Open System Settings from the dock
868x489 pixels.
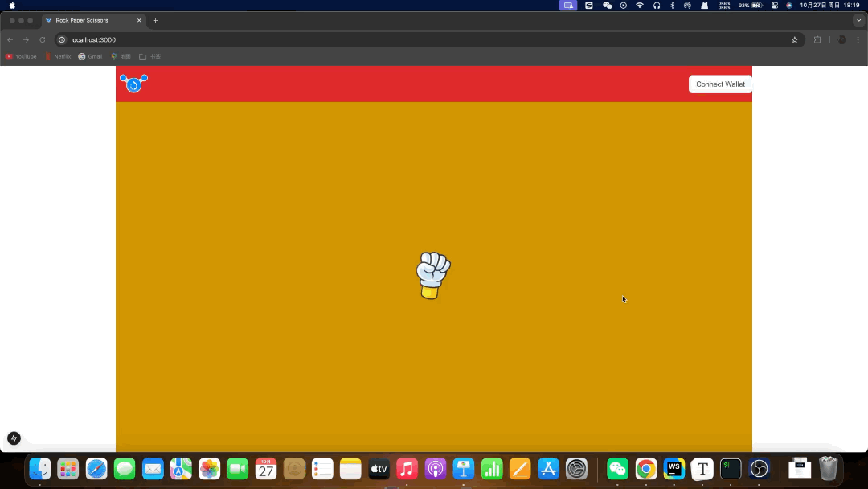[x=577, y=469]
